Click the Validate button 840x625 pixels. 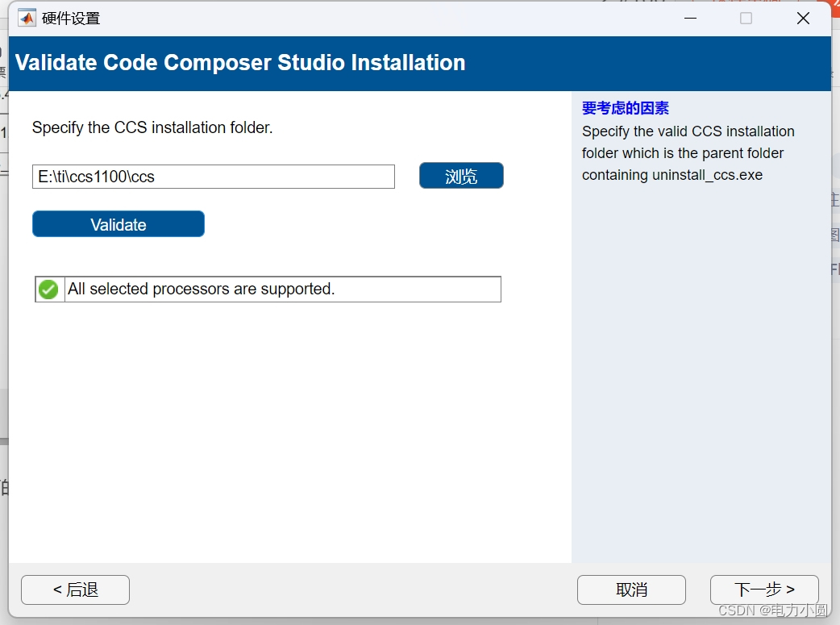[119, 224]
